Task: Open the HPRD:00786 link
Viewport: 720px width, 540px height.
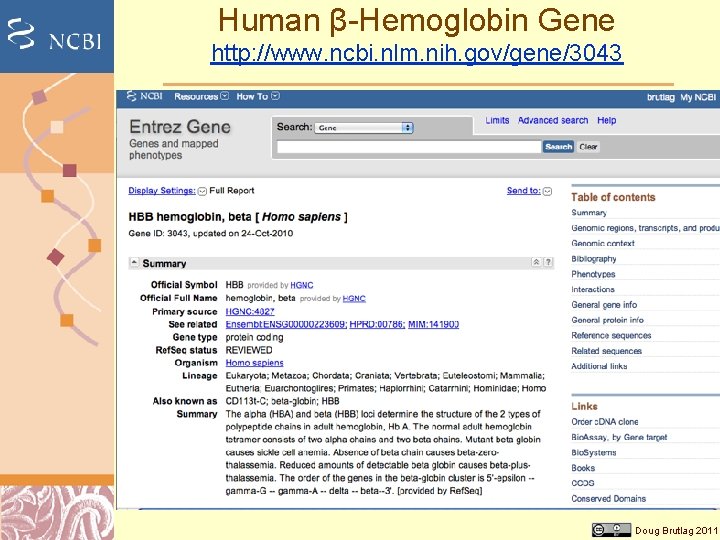Action: (x=377, y=324)
